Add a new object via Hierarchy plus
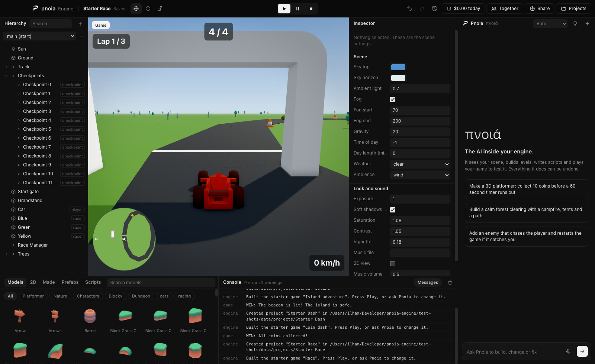The image size is (595, 364). point(80,24)
